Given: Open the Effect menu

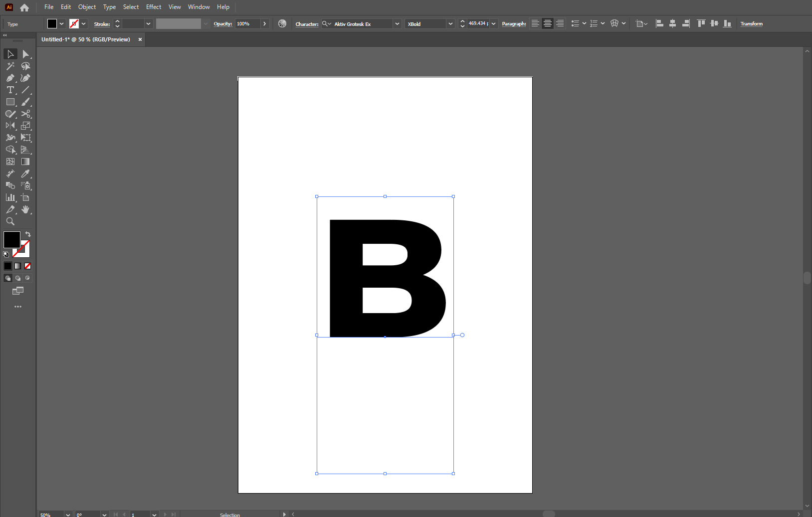Looking at the screenshot, I should pos(154,7).
